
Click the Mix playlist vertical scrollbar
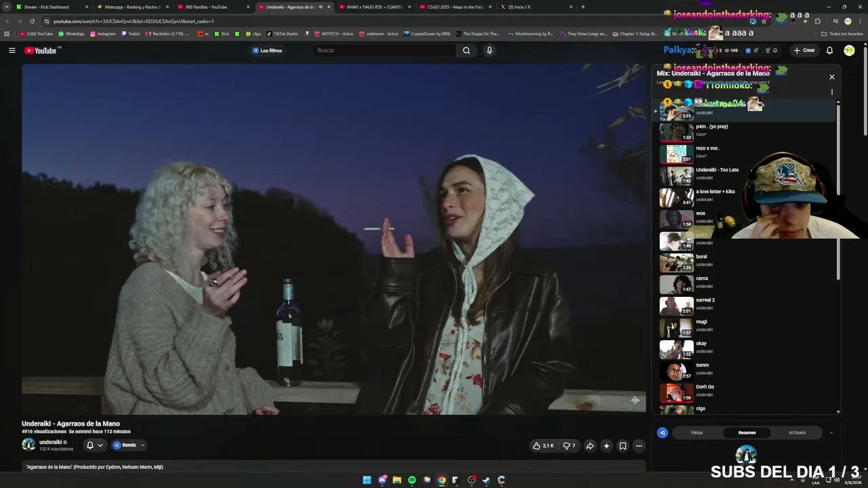pos(838,191)
